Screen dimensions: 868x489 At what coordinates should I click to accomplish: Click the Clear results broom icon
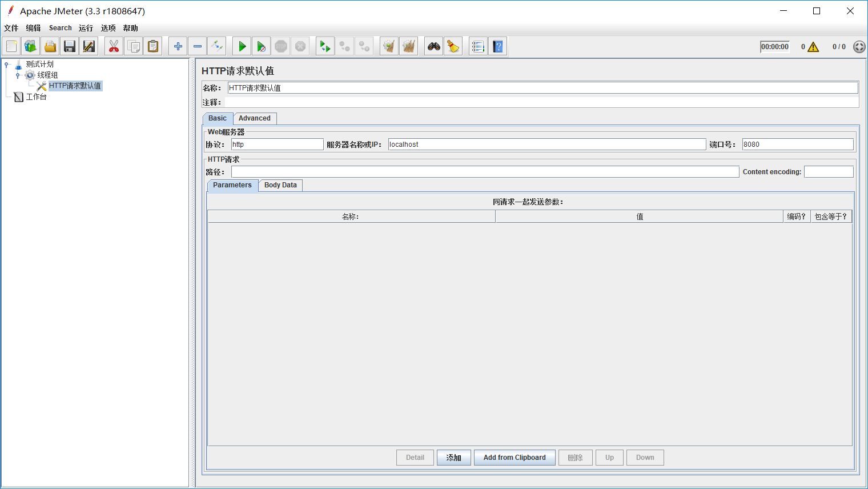[453, 46]
